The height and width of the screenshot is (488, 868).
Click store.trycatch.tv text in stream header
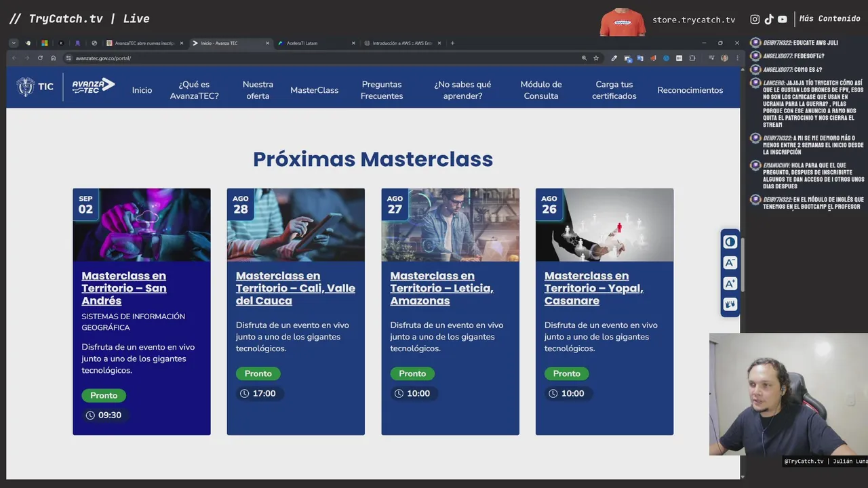pyautogui.click(x=694, y=20)
